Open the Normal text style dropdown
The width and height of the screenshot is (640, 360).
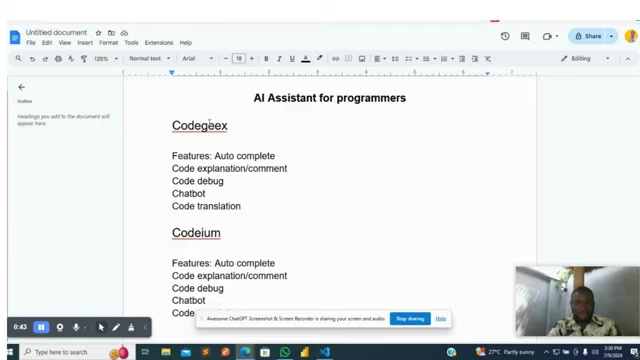[149, 58]
